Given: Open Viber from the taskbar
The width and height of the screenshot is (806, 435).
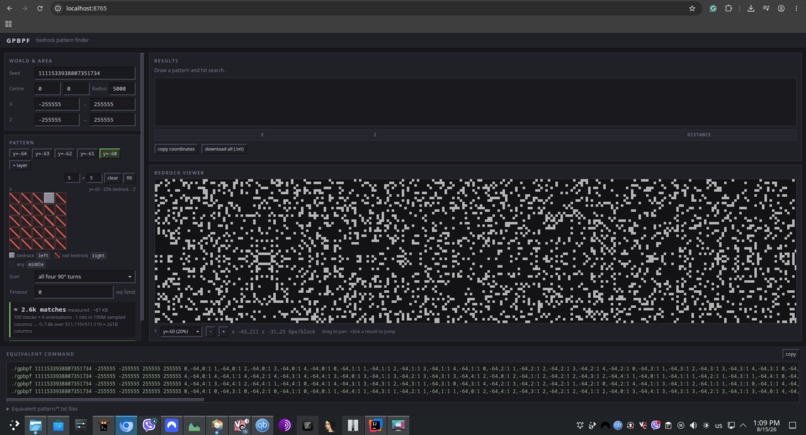Looking at the screenshot, I should (x=149, y=425).
